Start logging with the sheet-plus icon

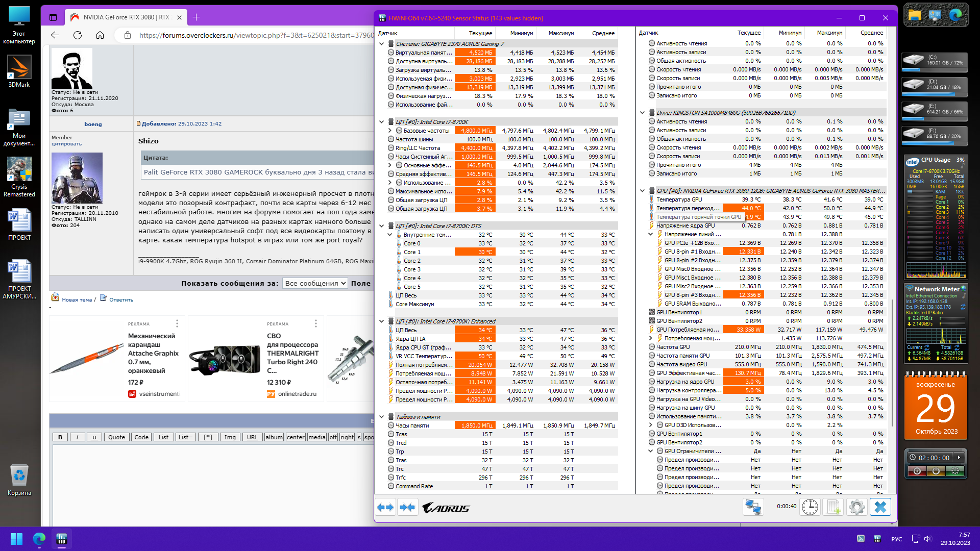pos(833,507)
